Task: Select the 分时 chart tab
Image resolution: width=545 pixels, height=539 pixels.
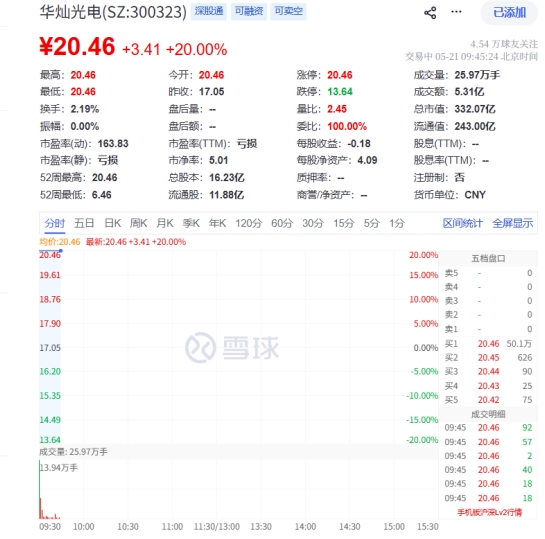Action: [55, 223]
